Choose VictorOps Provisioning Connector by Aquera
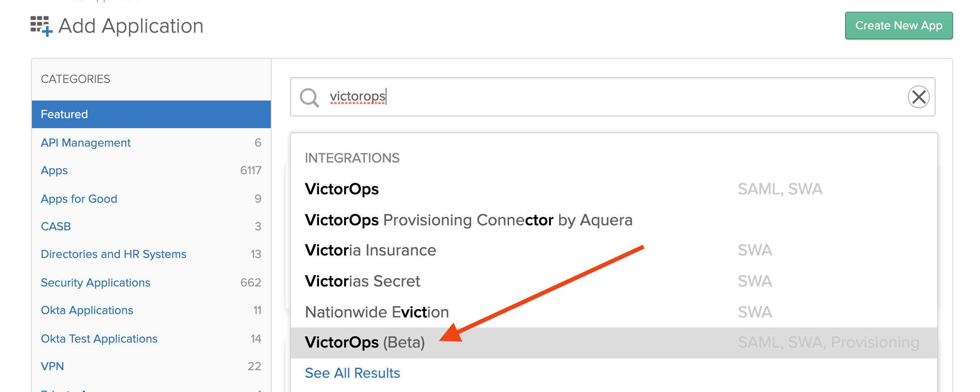The height and width of the screenshot is (392, 980). pyautogui.click(x=468, y=219)
